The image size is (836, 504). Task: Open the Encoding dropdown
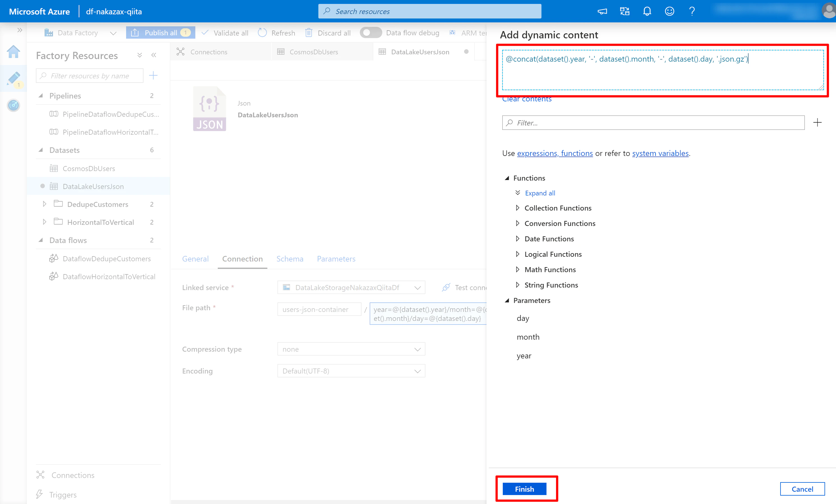351,371
